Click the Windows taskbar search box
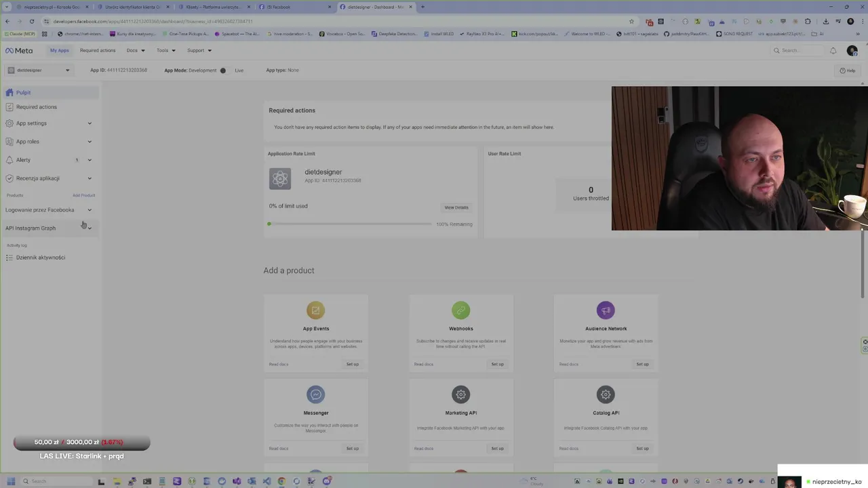 click(x=56, y=481)
